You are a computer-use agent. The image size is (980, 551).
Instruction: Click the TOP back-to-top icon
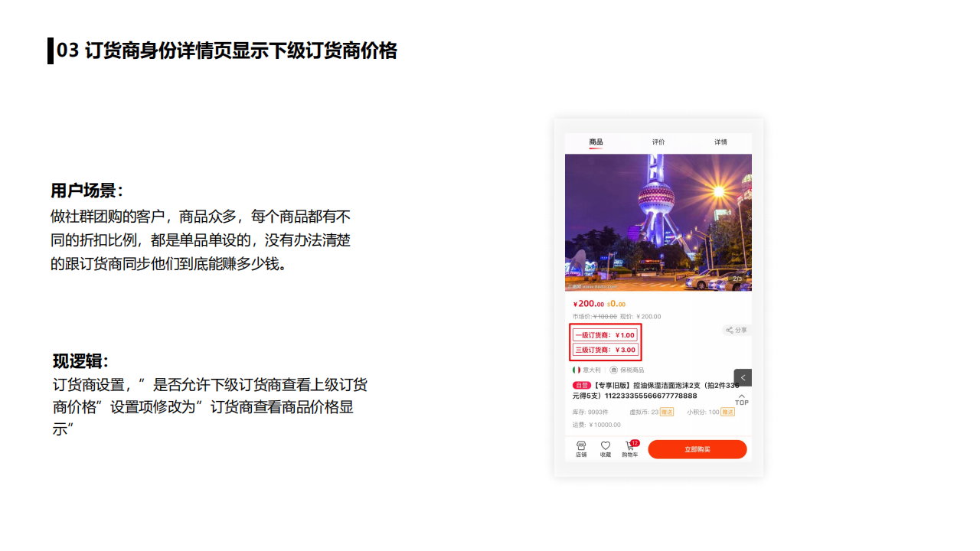click(742, 399)
